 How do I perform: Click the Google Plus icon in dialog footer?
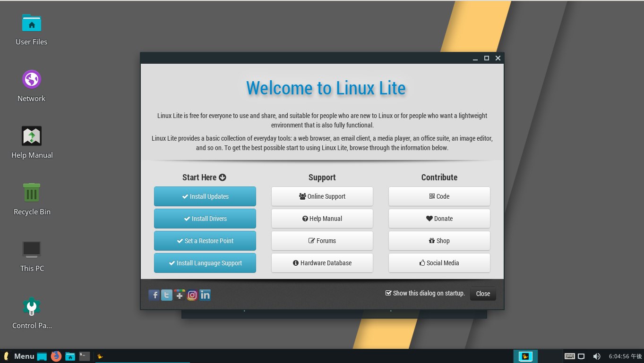pyautogui.click(x=180, y=295)
